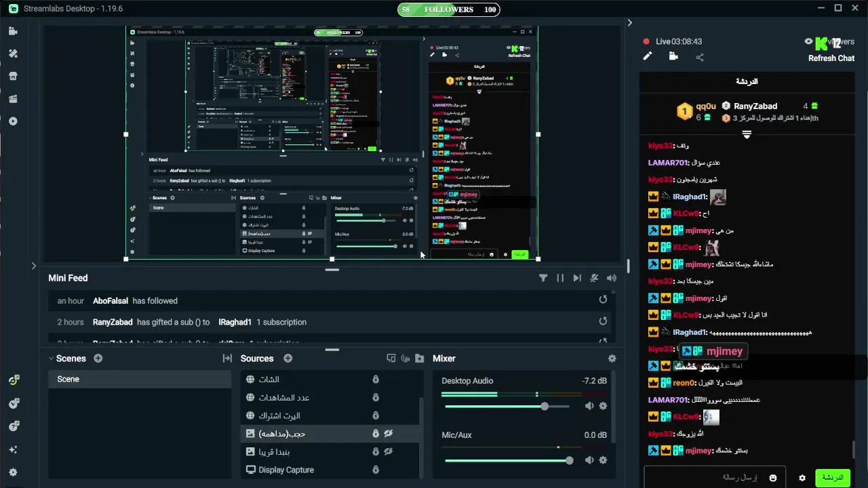Toggle lock on الشات source
This screenshot has height=488, width=868.
pos(376,379)
